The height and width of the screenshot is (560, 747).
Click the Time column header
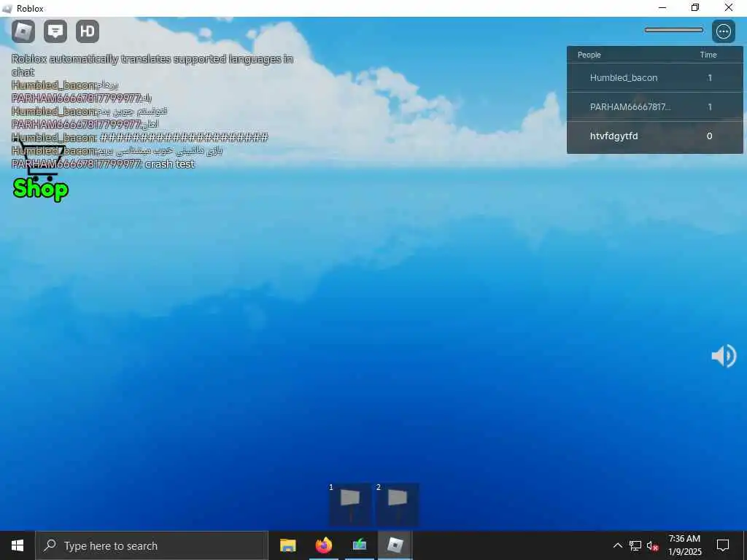point(708,55)
